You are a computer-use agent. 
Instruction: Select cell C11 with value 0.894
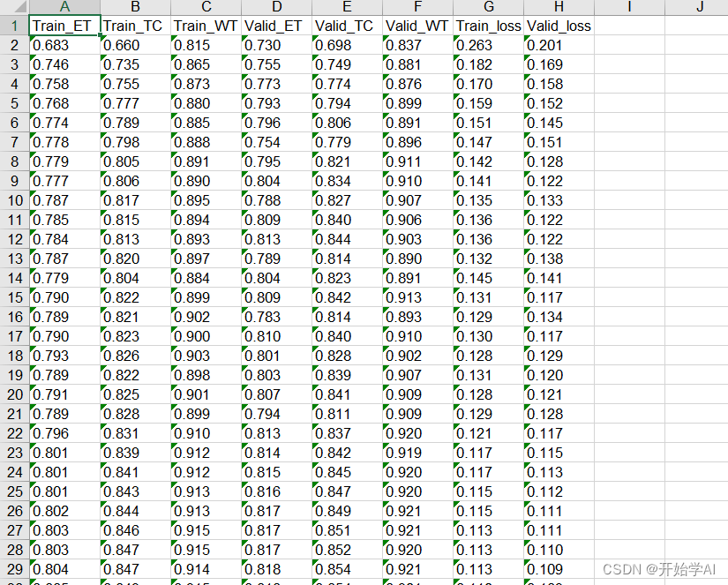click(x=206, y=220)
